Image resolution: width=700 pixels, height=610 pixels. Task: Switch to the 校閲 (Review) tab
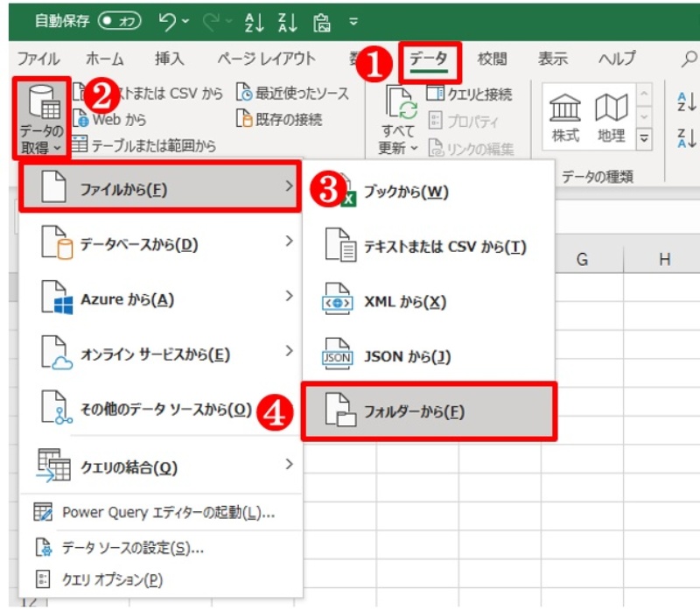pos(493,59)
